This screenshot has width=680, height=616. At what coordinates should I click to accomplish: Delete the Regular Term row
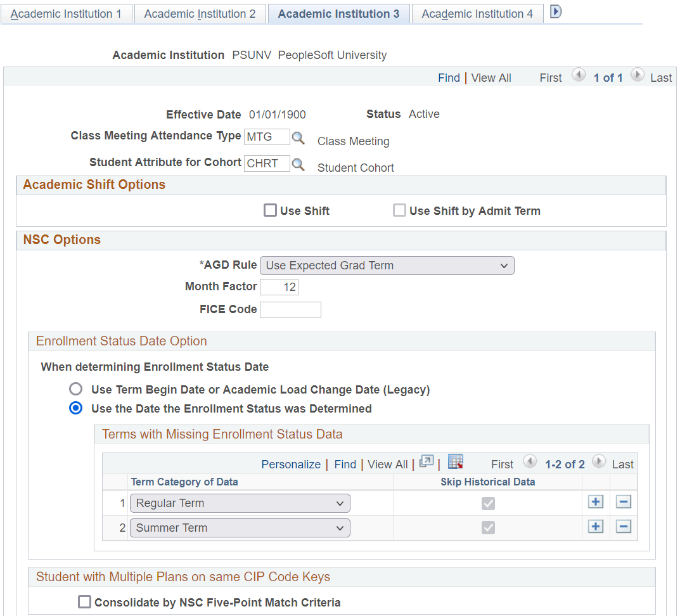coord(623,502)
